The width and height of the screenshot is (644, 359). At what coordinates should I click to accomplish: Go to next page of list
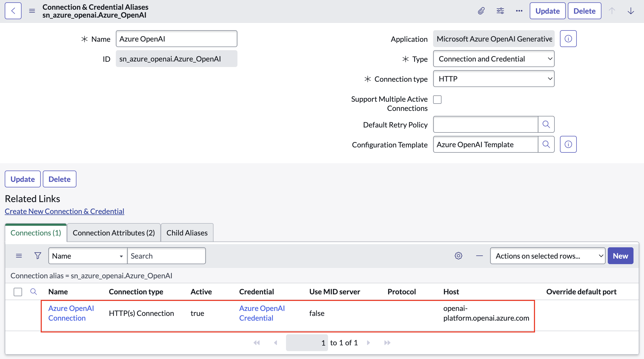[368, 343]
